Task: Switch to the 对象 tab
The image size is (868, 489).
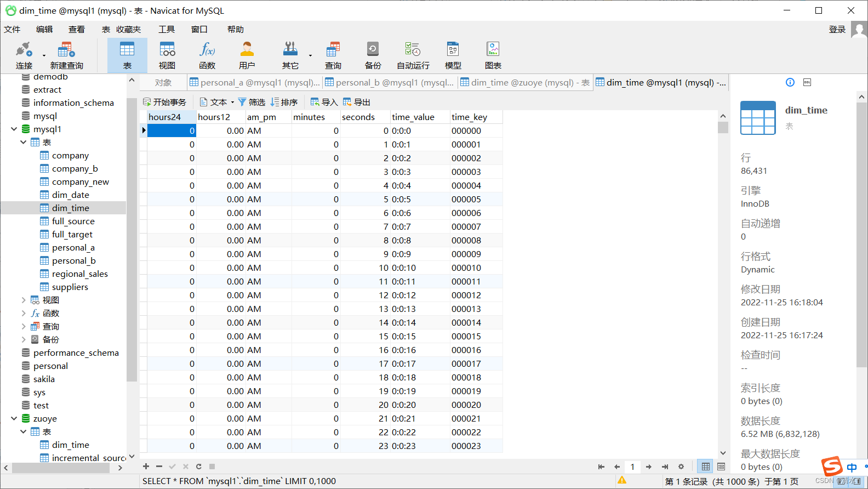Action: (163, 83)
